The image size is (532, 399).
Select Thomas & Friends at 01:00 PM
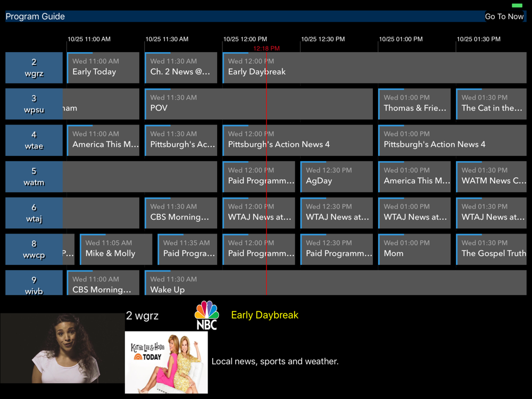pos(414,104)
